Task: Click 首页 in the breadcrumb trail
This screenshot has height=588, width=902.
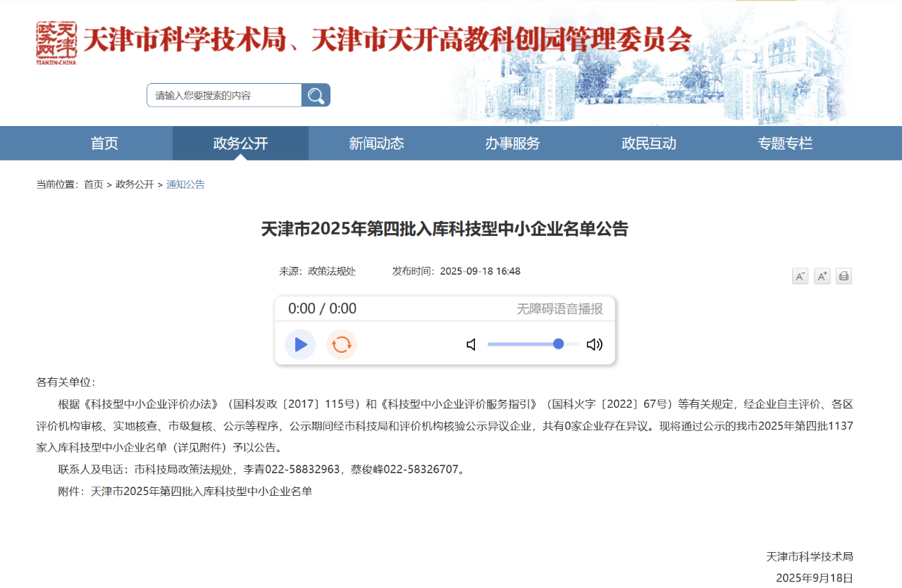Action: pyautogui.click(x=93, y=184)
